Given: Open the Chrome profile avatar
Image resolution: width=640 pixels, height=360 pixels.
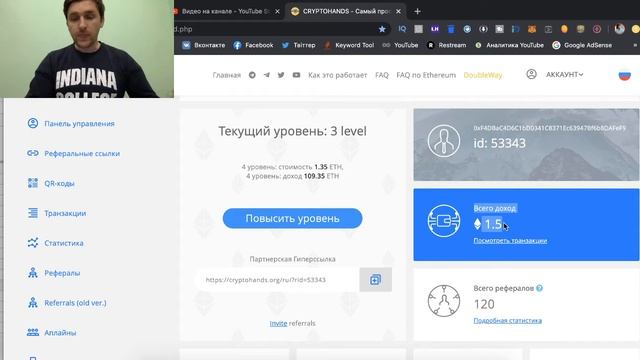Looking at the screenshot, I should pos(620,29).
